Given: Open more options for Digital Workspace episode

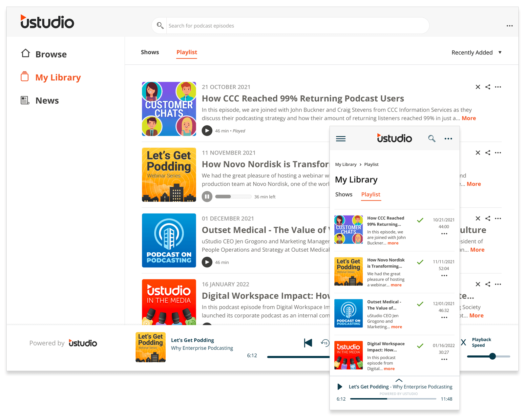Looking at the screenshot, I should pos(498,284).
